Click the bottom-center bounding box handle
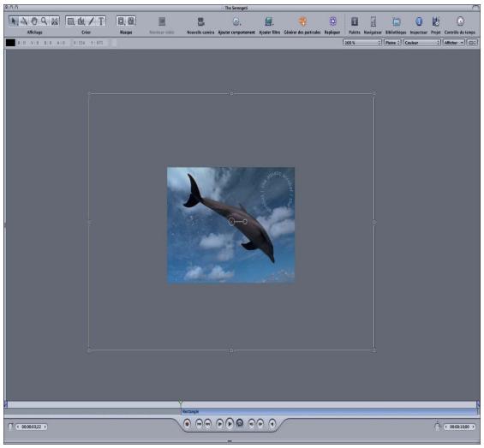The height and width of the screenshot is (448, 484). click(x=231, y=350)
